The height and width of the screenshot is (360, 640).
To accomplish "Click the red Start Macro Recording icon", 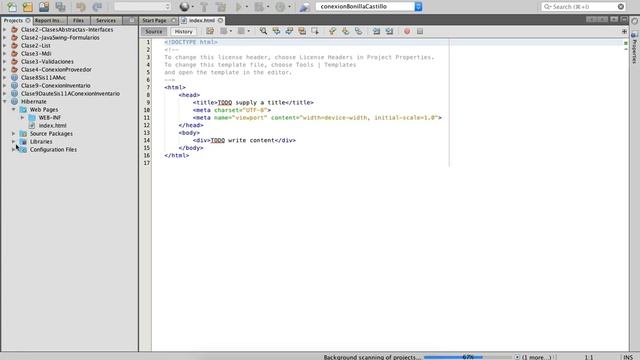I will 407,31.
